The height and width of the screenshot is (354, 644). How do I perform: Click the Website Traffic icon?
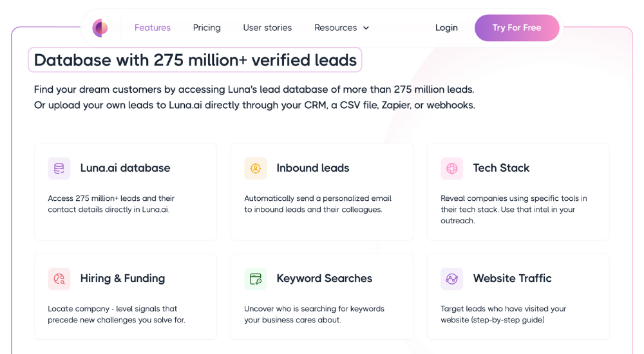pos(452,279)
